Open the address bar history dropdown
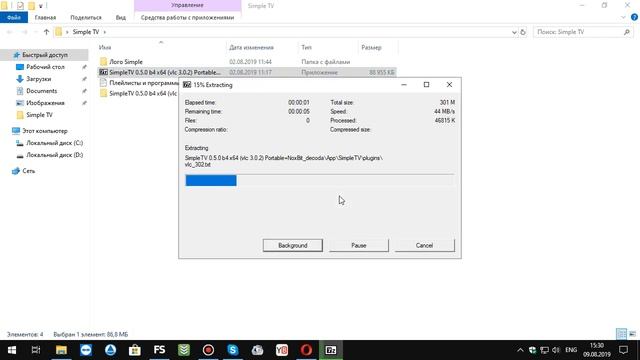Image resolution: width=640 pixels, height=360 pixels. [514, 32]
